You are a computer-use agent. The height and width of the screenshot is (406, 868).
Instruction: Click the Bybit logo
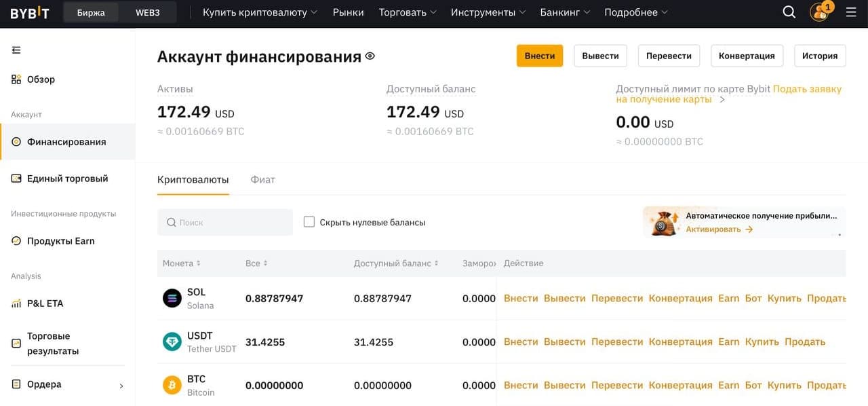click(x=30, y=12)
